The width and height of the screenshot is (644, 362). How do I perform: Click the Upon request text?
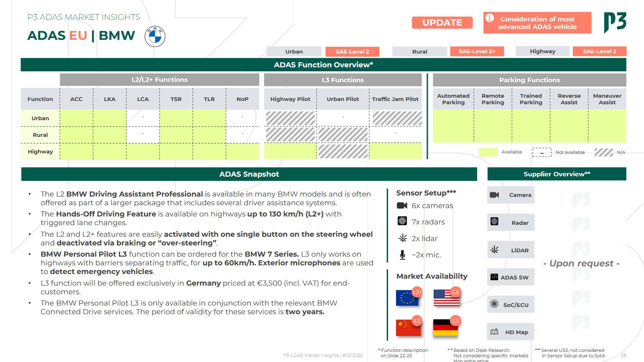coord(581,263)
